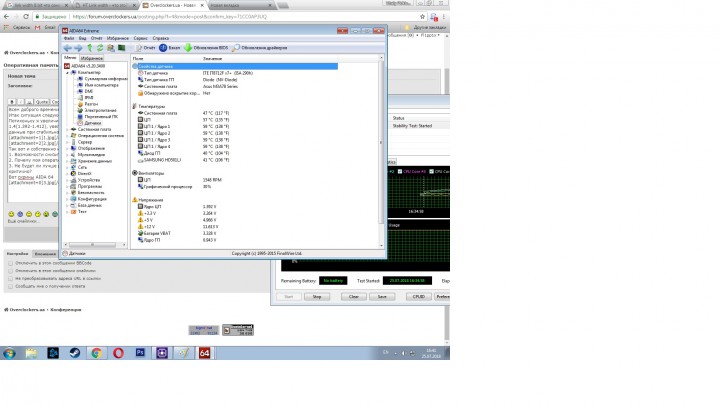This screenshot has width=720, height=405.
Task: Click the Батарея VBAT voltage row
Action: 177,233
